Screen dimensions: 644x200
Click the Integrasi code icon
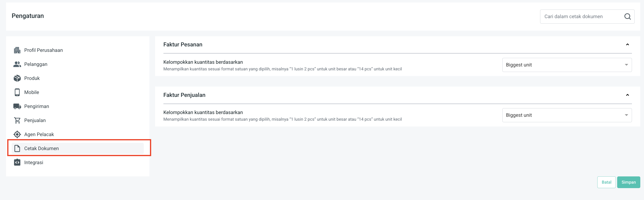point(17,163)
